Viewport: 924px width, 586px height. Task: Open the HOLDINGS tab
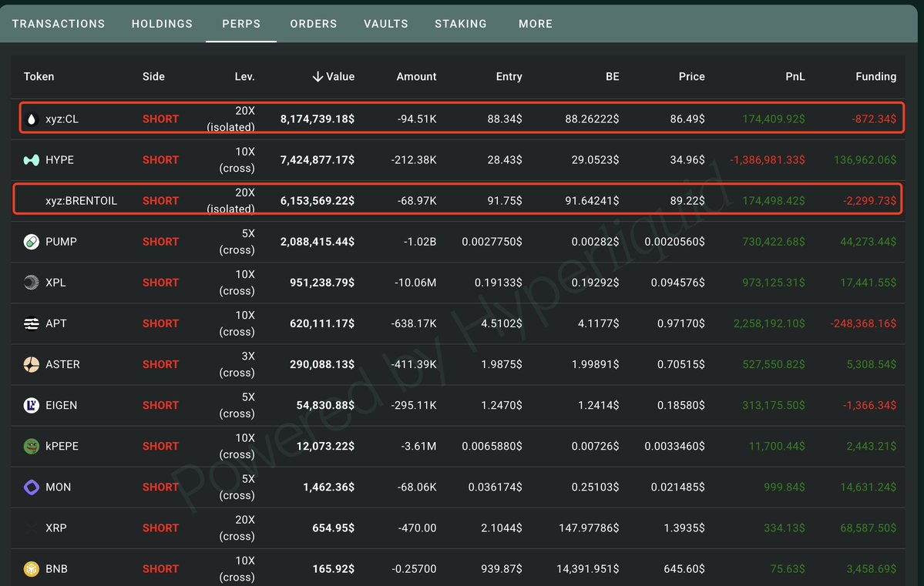pos(162,24)
